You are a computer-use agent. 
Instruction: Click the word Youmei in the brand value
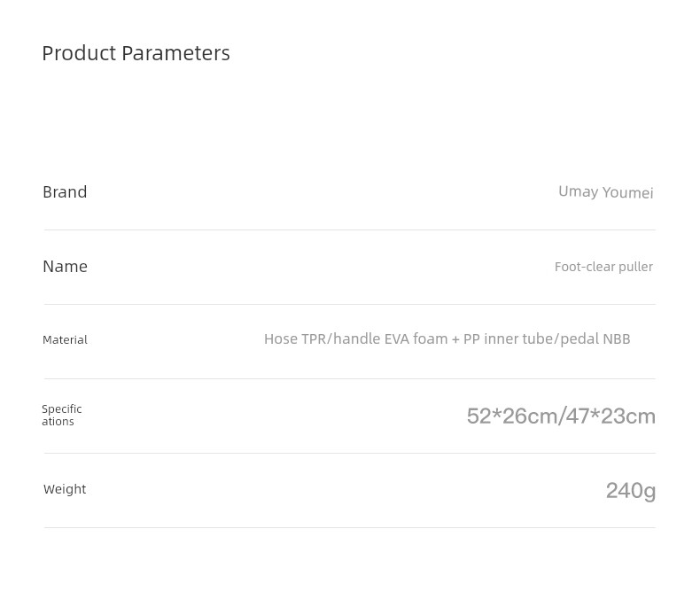[x=627, y=193]
